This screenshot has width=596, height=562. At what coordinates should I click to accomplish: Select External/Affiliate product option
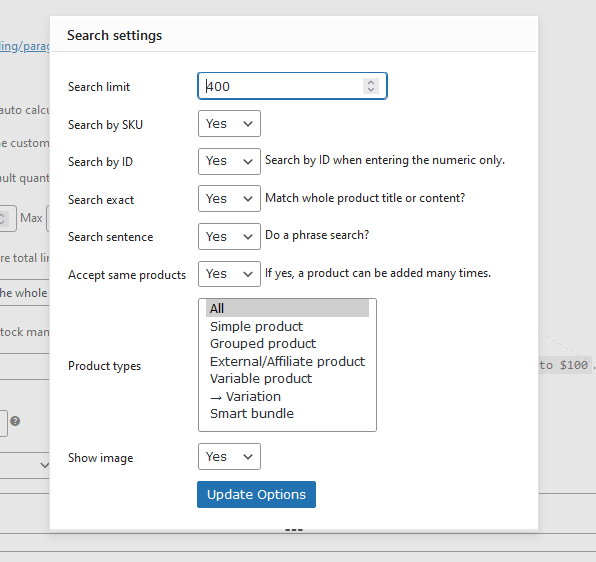click(287, 361)
